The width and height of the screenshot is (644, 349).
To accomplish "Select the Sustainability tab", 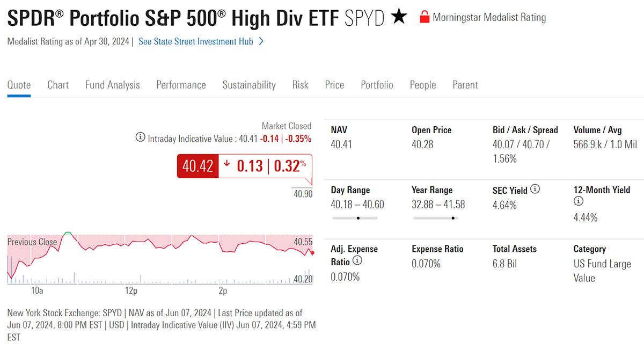I will click(249, 85).
